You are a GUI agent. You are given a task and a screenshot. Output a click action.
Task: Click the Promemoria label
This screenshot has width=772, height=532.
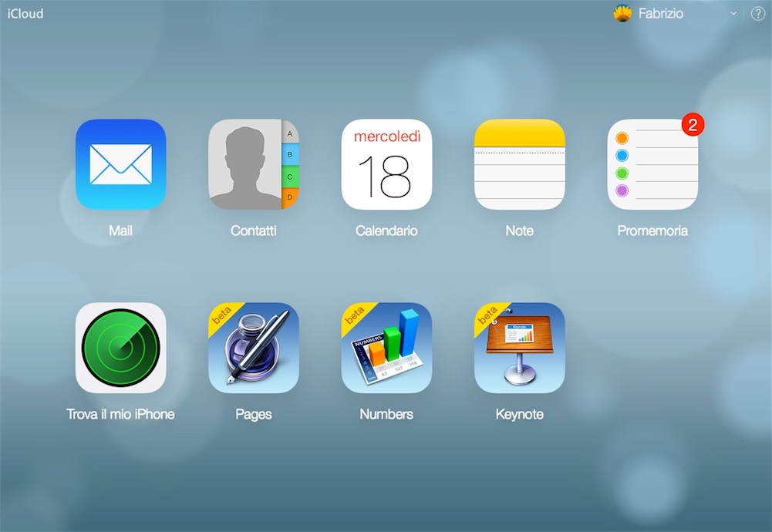(x=652, y=231)
